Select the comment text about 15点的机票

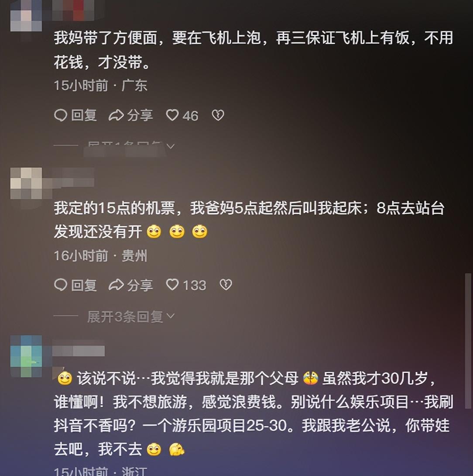pyautogui.click(x=249, y=220)
